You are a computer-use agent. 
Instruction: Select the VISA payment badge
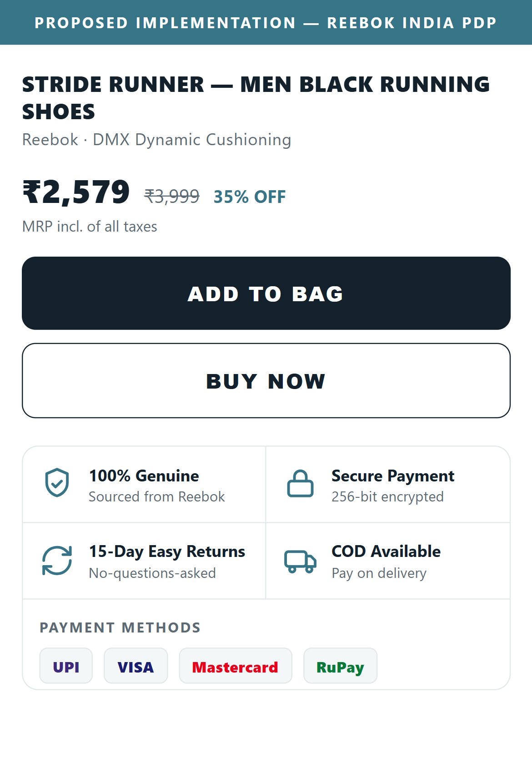click(136, 666)
